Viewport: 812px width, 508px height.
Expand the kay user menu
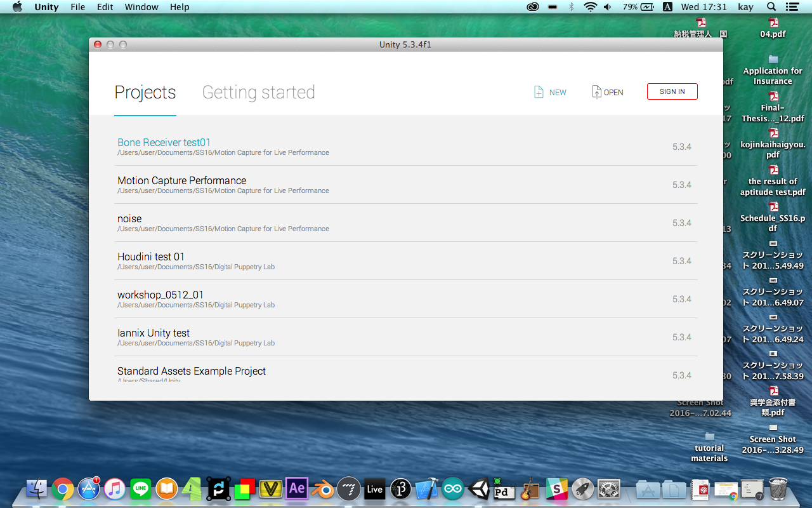[745, 7]
